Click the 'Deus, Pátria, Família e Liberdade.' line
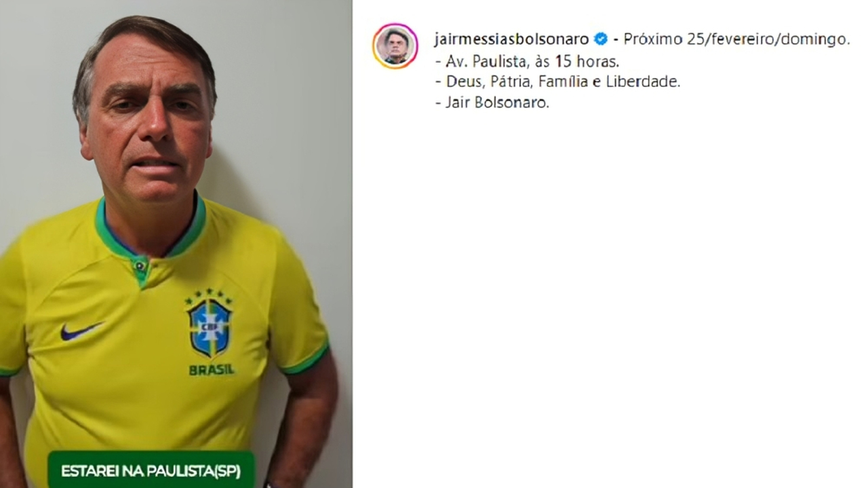The width and height of the screenshot is (868, 488). coord(557,81)
